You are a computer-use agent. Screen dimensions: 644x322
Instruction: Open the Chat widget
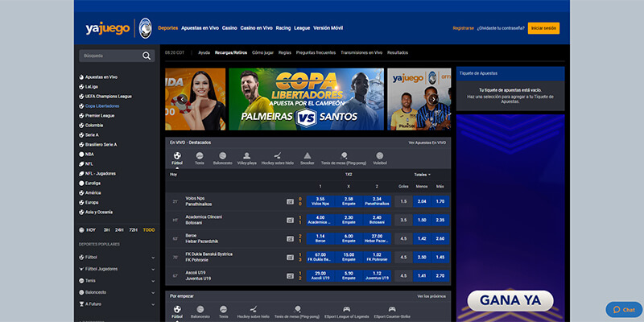tap(624, 310)
